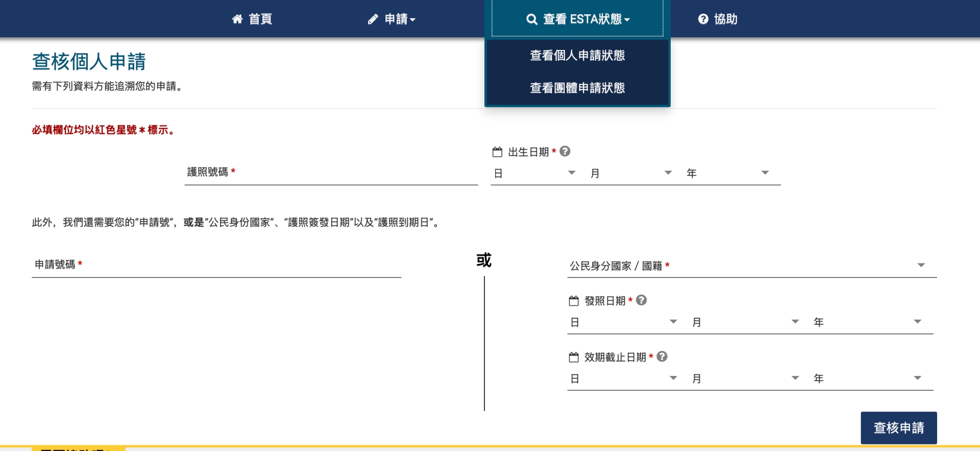Image resolution: width=980 pixels, height=451 pixels.
Task: Open the 發照日期 month dropdown
Action: point(746,322)
